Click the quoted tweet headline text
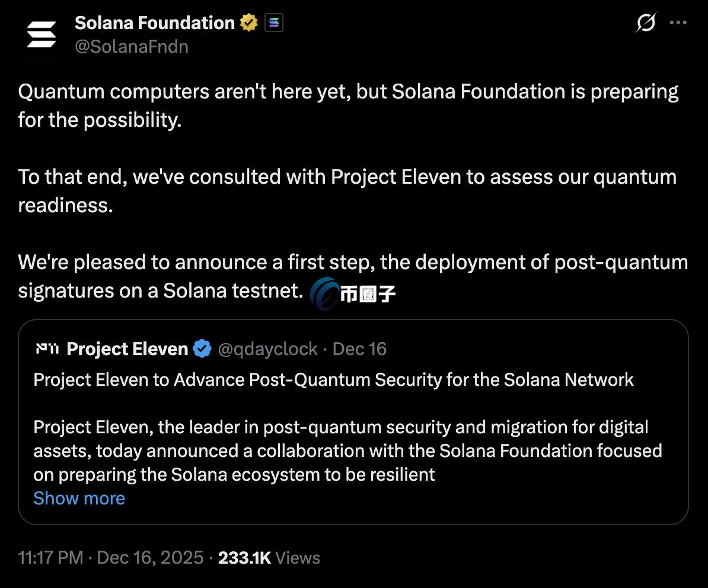 click(x=333, y=379)
